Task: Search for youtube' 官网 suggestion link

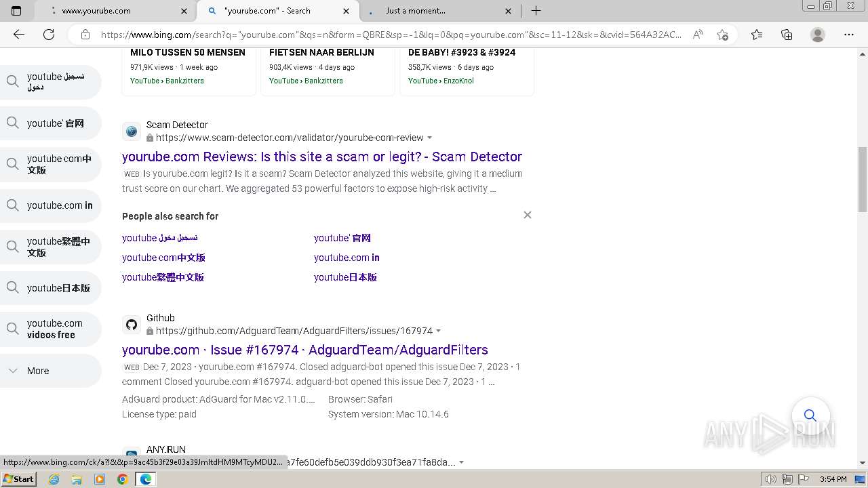Action: point(342,238)
